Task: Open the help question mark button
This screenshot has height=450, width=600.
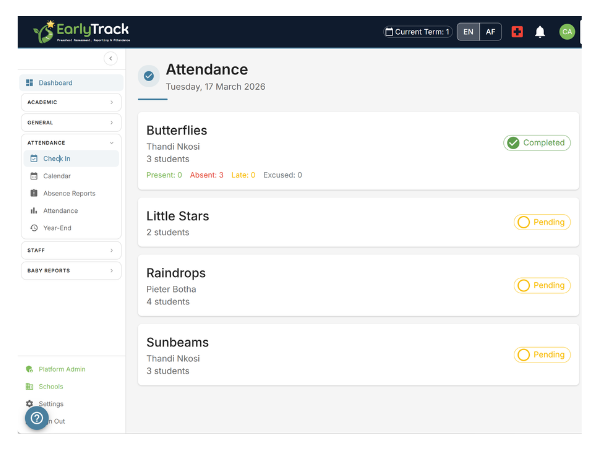Action: 37,418
